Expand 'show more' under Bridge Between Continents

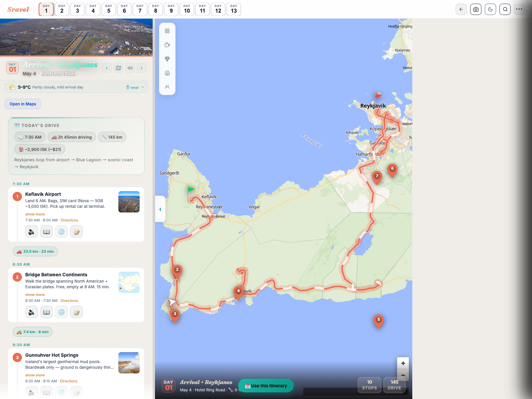pyautogui.click(x=35, y=295)
